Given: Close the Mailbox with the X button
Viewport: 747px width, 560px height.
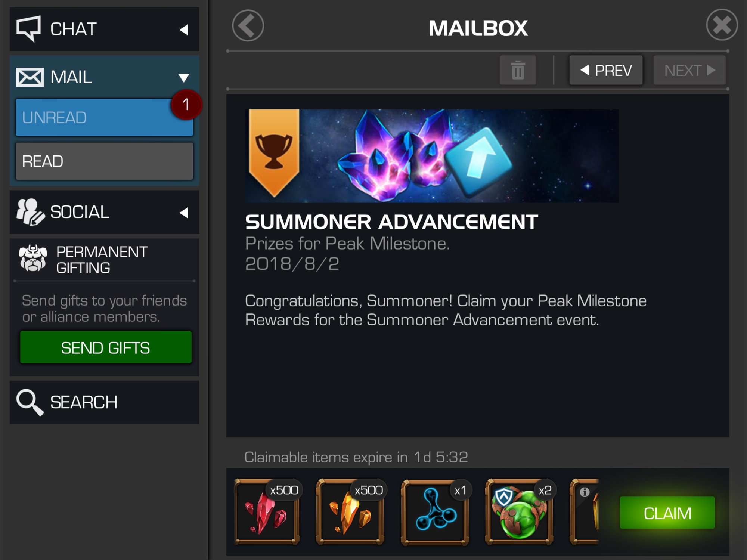Looking at the screenshot, I should [x=722, y=25].
